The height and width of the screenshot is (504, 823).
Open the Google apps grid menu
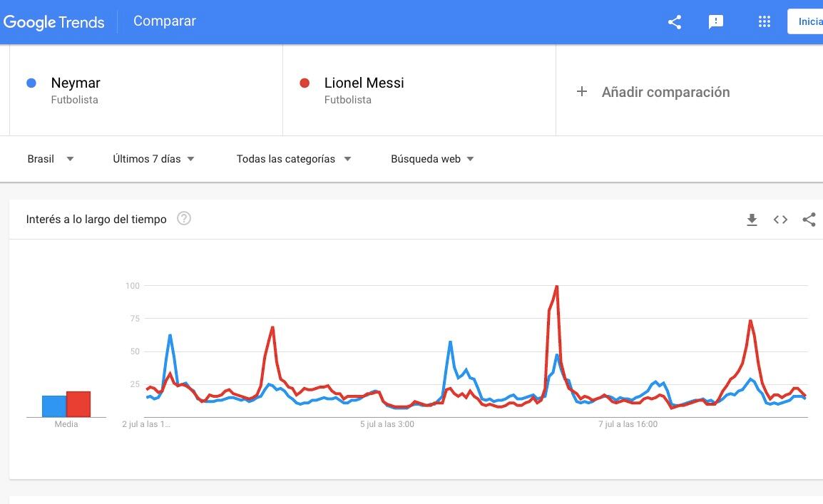click(x=764, y=21)
